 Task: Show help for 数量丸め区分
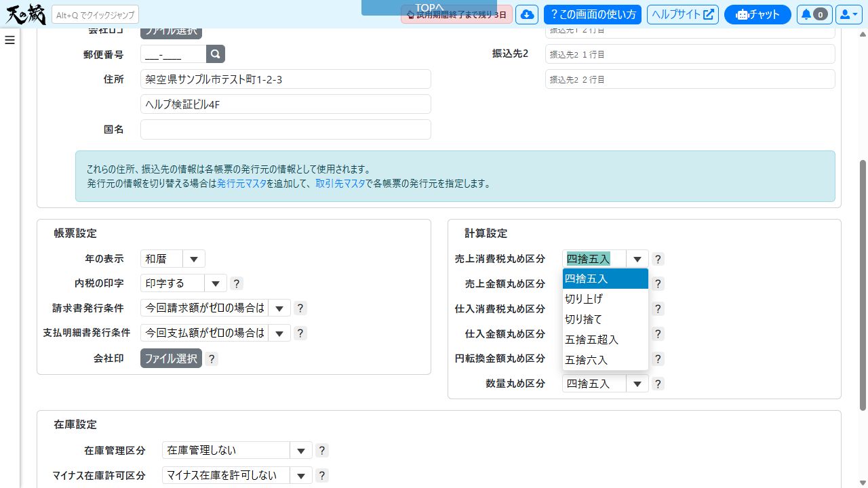tap(658, 384)
